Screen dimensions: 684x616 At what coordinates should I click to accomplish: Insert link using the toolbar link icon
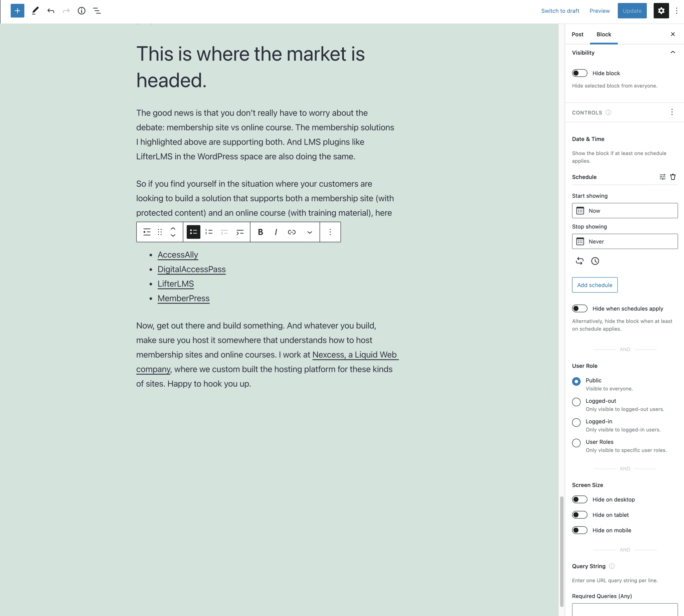292,232
